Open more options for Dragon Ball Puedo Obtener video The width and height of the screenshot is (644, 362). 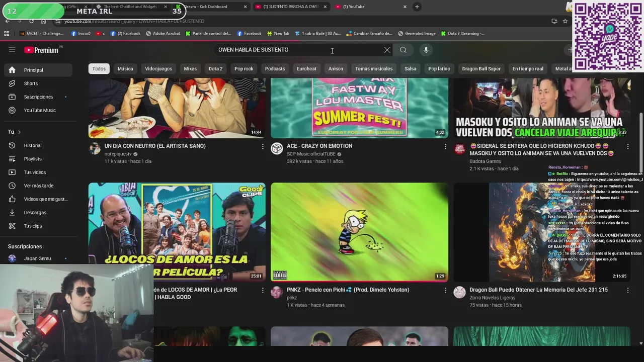click(627, 290)
